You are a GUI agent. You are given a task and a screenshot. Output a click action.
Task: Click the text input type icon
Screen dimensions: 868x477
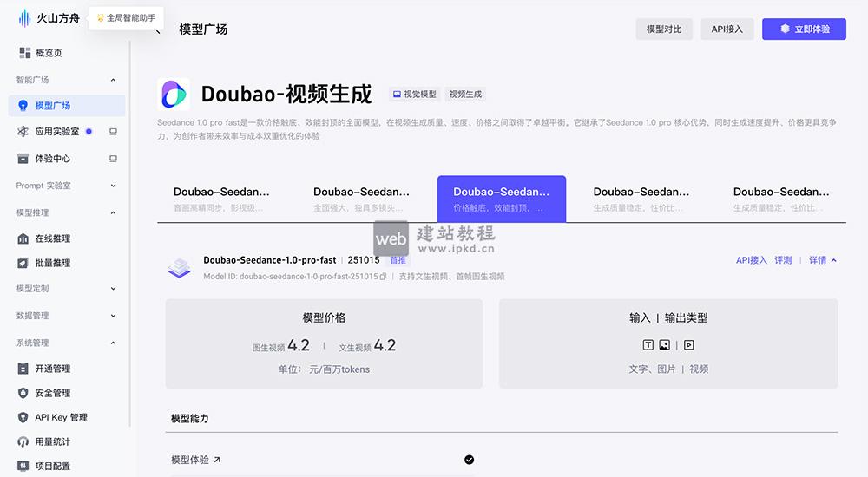pyautogui.click(x=648, y=345)
